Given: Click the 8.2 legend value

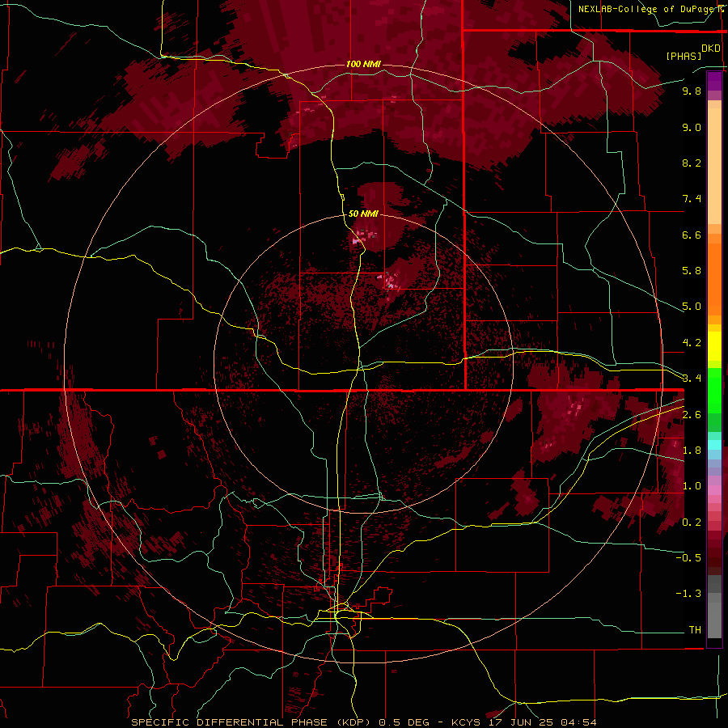Looking at the screenshot, I should point(692,163).
